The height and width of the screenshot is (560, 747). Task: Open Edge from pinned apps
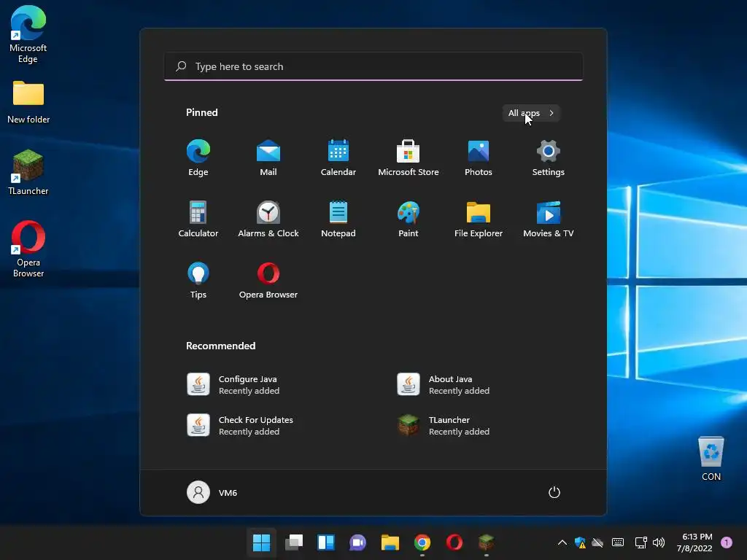198,158
